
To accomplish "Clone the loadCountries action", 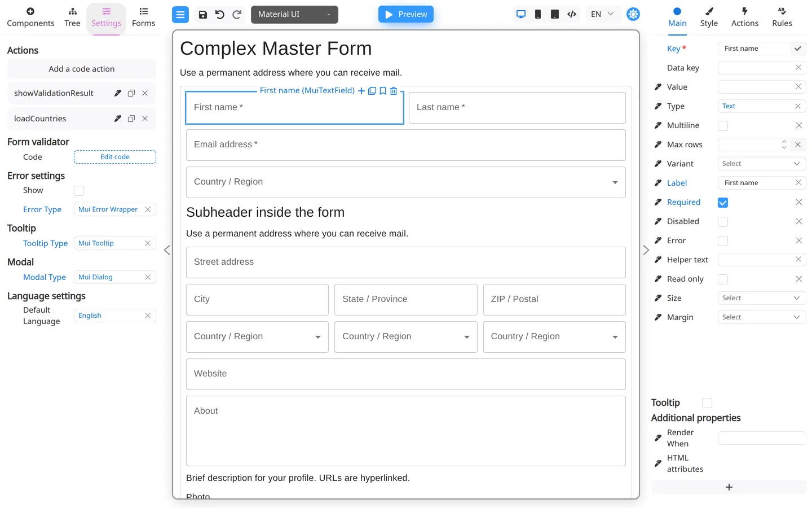I will (x=131, y=119).
